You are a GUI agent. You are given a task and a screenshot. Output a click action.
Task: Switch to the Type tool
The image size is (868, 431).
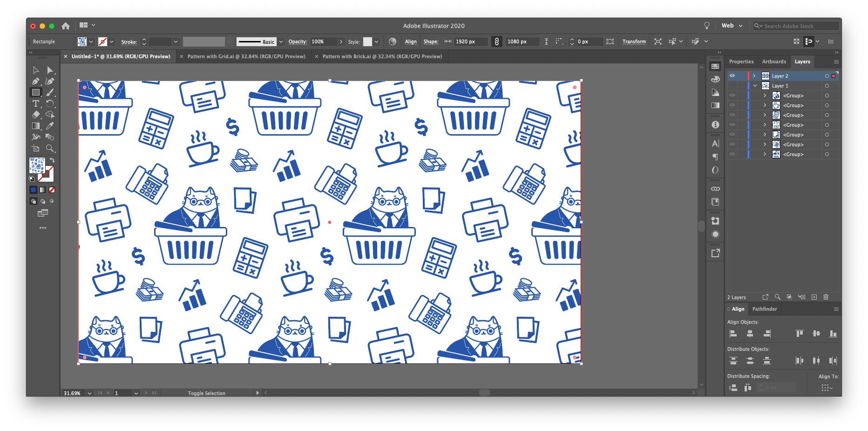click(36, 104)
